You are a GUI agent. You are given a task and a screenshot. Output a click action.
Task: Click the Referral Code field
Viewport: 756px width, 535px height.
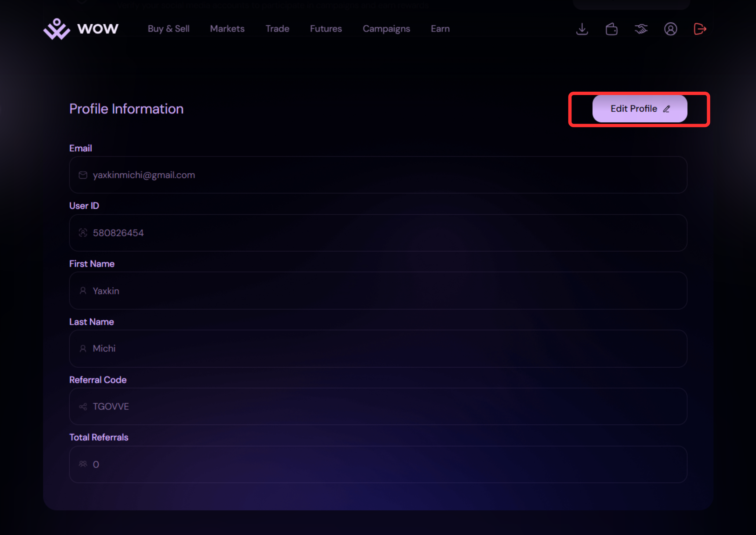click(x=378, y=406)
